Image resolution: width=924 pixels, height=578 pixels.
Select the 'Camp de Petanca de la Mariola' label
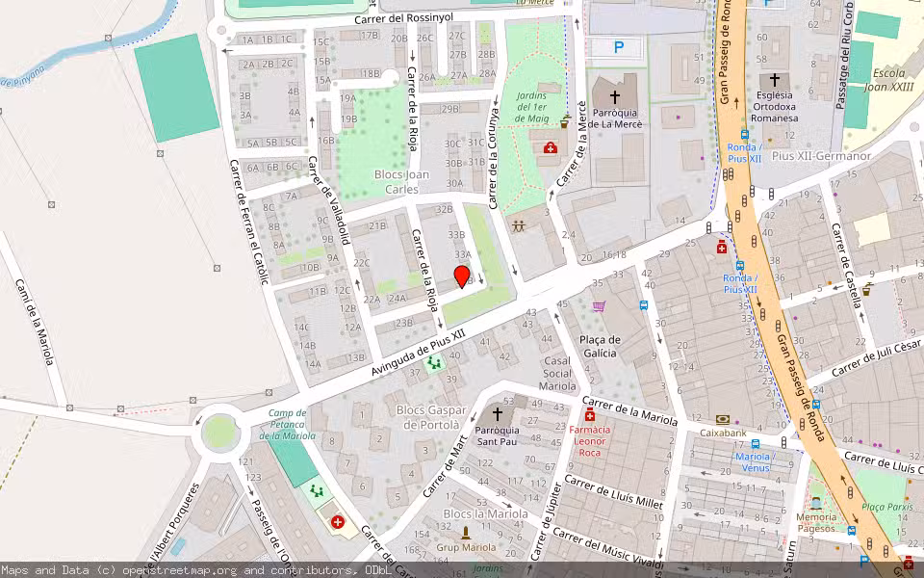tap(287, 425)
